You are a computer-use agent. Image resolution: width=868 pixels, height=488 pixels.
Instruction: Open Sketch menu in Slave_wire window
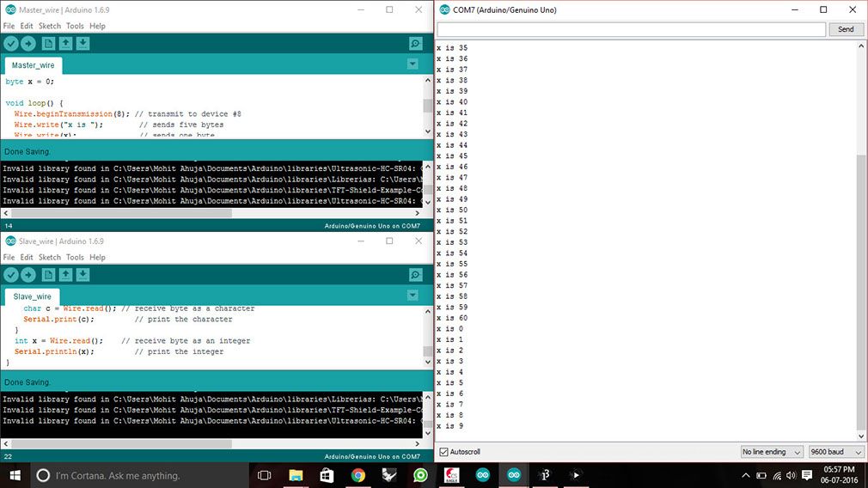click(x=50, y=257)
